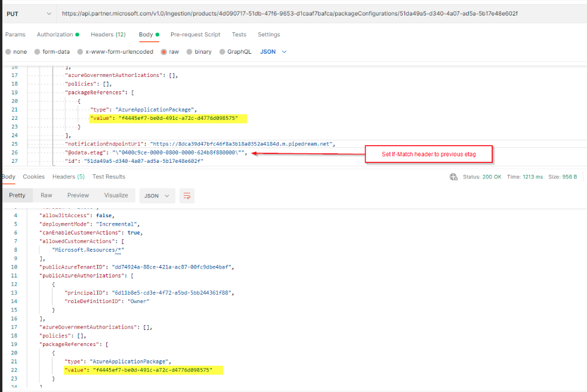Image resolution: width=587 pixels, height=392 pixels.
Task: Click the deploymentMode Incremental line in response
Action: tap(89, 224)
